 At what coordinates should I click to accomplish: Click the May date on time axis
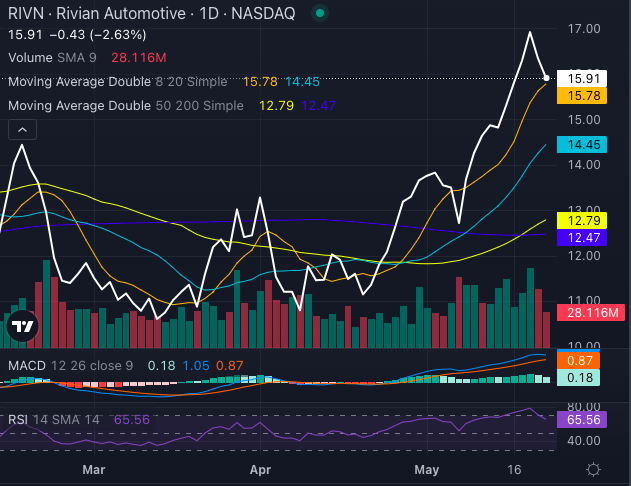pos(427,470)
